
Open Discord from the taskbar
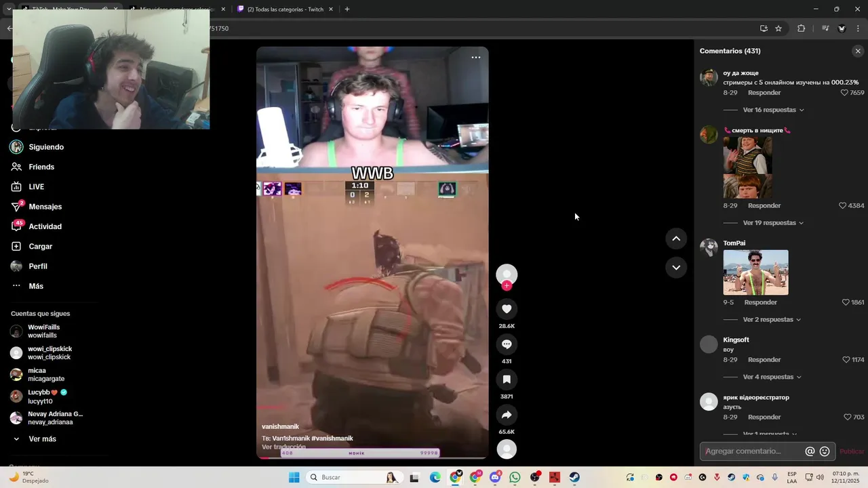point(495,478)
